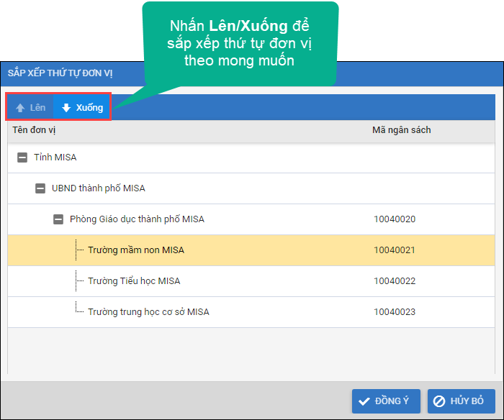Collapse Phòng Giáo dục thành phố MISA node
Image resolution: width=504 pixels, height=420 pixels.
coord(58,219)
